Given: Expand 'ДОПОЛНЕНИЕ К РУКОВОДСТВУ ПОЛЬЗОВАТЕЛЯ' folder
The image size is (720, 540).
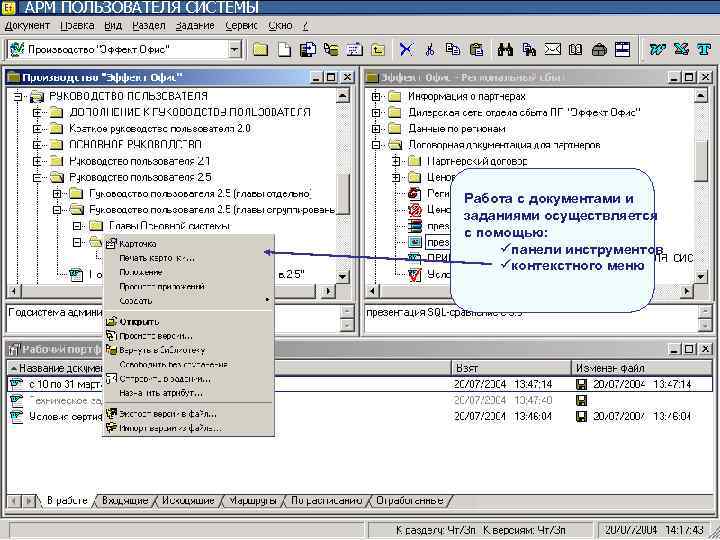Looking at the screenshot, I should (37, 112).
